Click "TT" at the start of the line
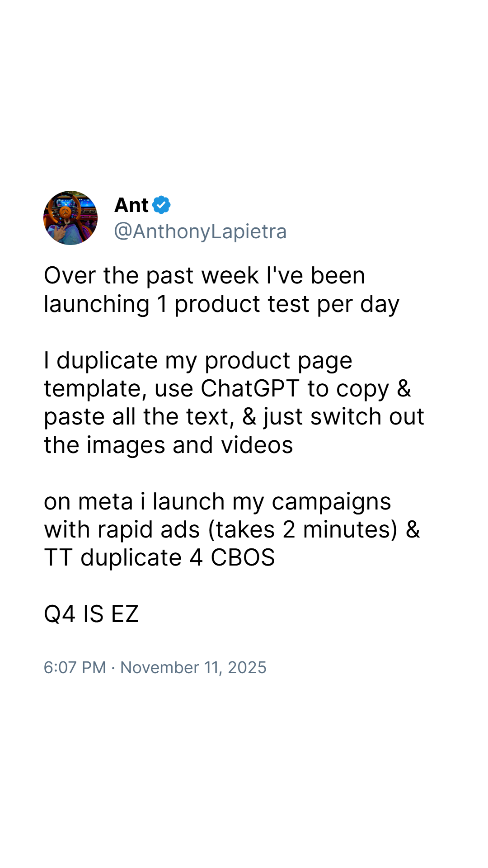The image size is (488, 868). click(x=58, y=558)
